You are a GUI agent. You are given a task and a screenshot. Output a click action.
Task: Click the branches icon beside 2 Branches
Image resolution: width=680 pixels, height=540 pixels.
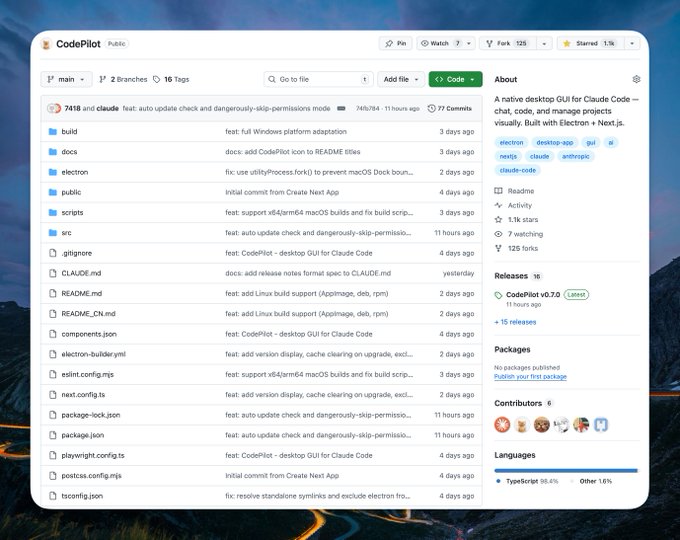(103, 79)
